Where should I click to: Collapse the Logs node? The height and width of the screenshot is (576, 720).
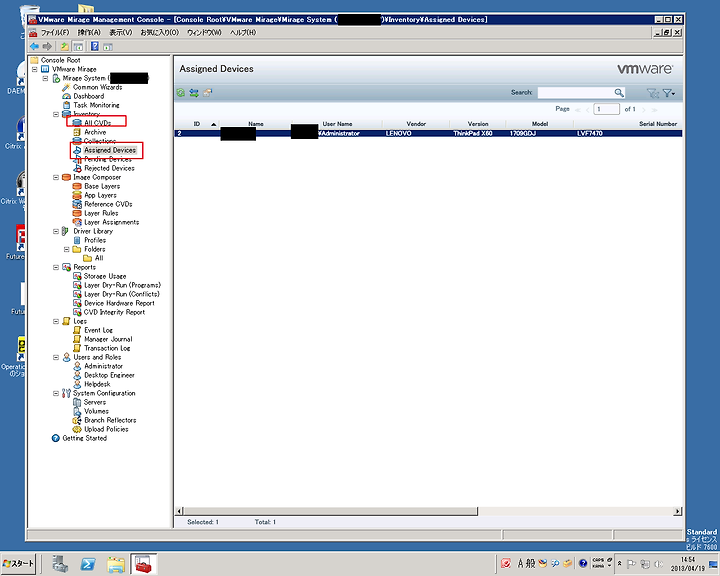tap(56, 322)
